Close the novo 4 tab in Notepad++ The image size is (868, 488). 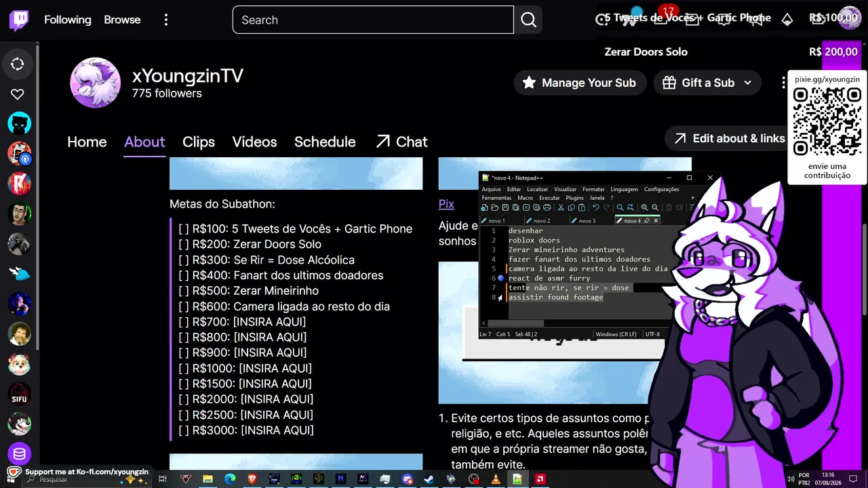(656, 220)
